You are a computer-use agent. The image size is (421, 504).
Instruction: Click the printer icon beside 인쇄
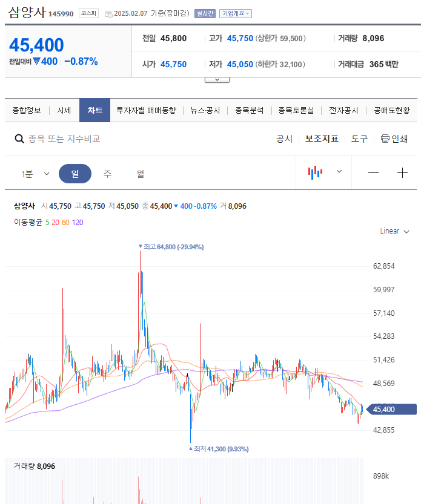(385, 139)
